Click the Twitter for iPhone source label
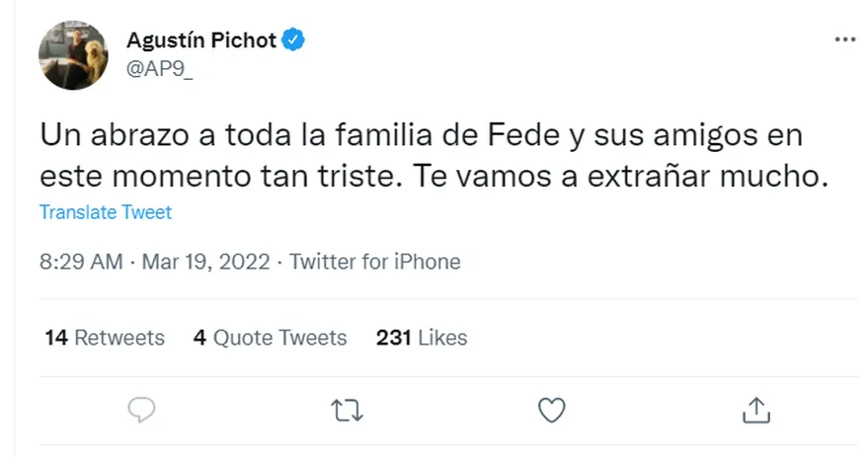Viewport: 868px width, 457px height. click(375, 263)
